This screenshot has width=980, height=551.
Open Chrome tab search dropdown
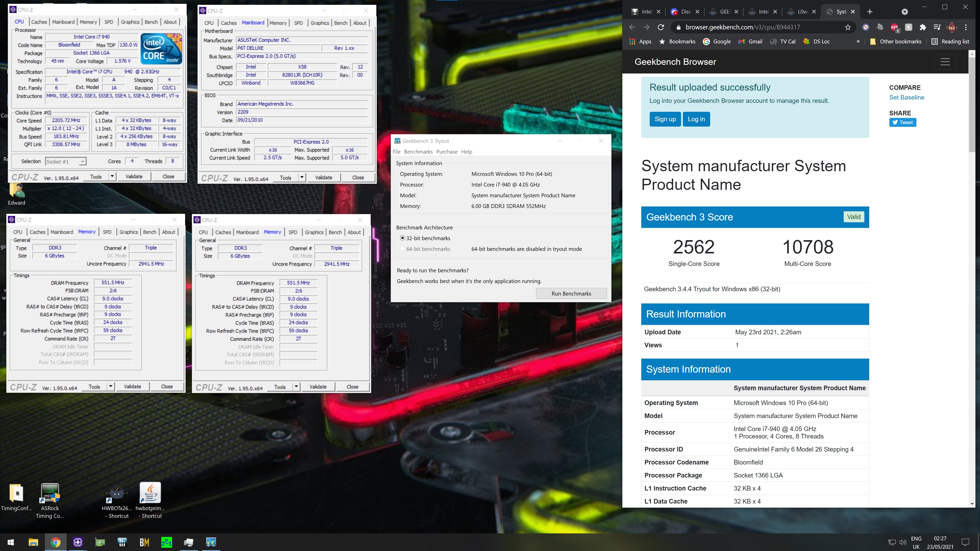pyautogui.click(x=905, y=11)
